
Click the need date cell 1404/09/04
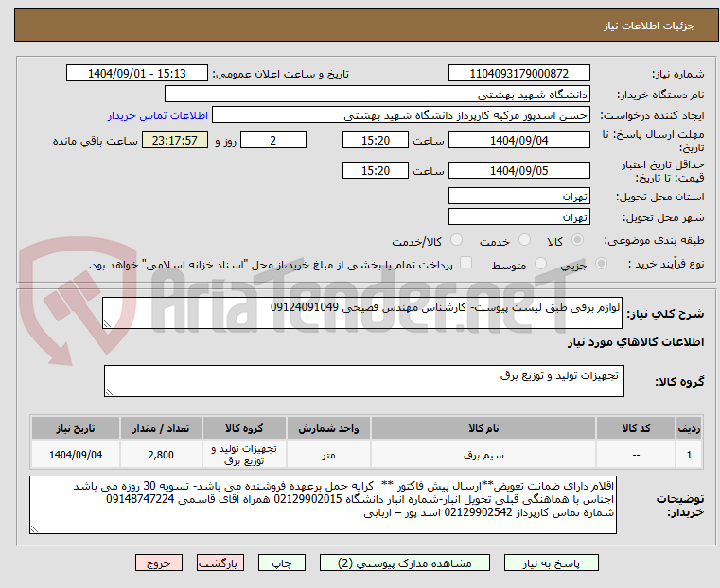(x=76, y=455)
